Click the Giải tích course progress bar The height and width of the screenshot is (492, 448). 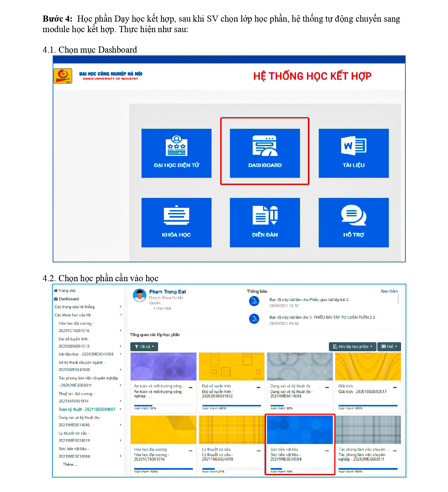[368, 405]
